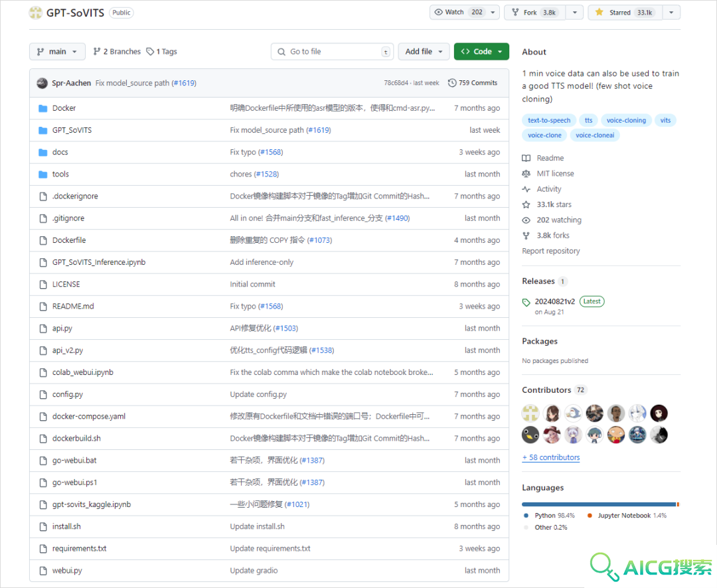Click the MIT license scale icon
Screen dimensions: 717x588
526,174
